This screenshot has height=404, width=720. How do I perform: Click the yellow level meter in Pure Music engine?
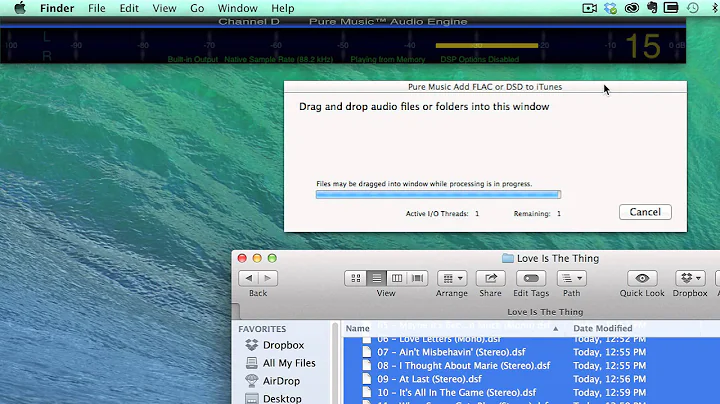pos(487,45)
